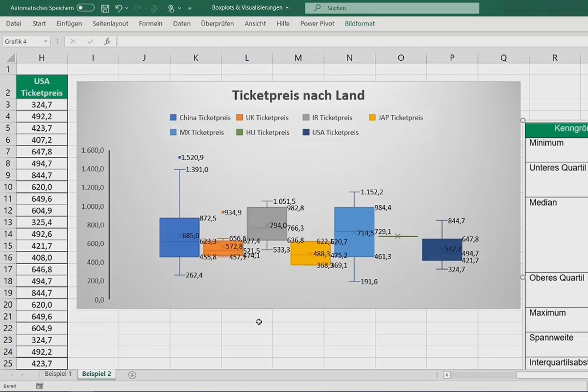Select column R header
Screen dimensions: 588x392
tap(555, 58)
